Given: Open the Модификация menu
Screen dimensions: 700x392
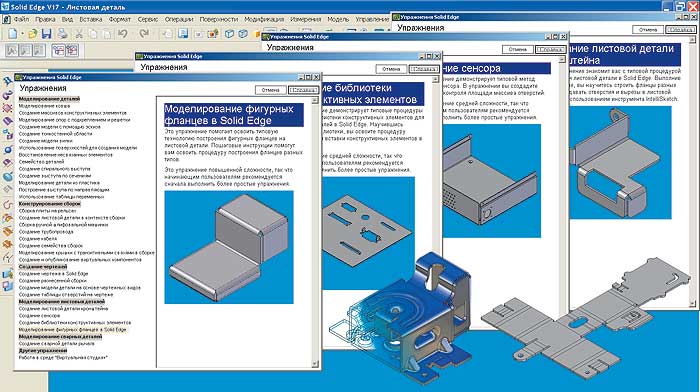Looking at the screenshot, I should [264, 20].
